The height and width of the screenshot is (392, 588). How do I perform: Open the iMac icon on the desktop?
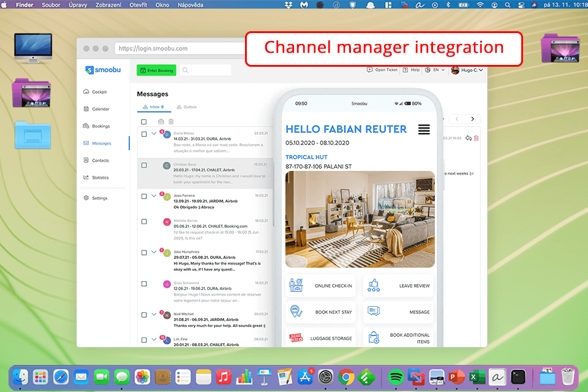click(x=33, y=48)
